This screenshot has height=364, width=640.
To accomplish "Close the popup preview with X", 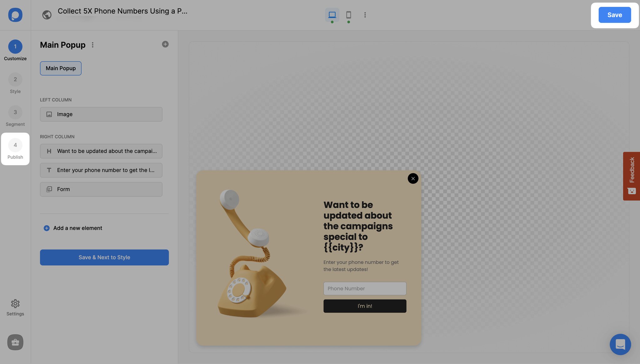I will tap(413, 179).
